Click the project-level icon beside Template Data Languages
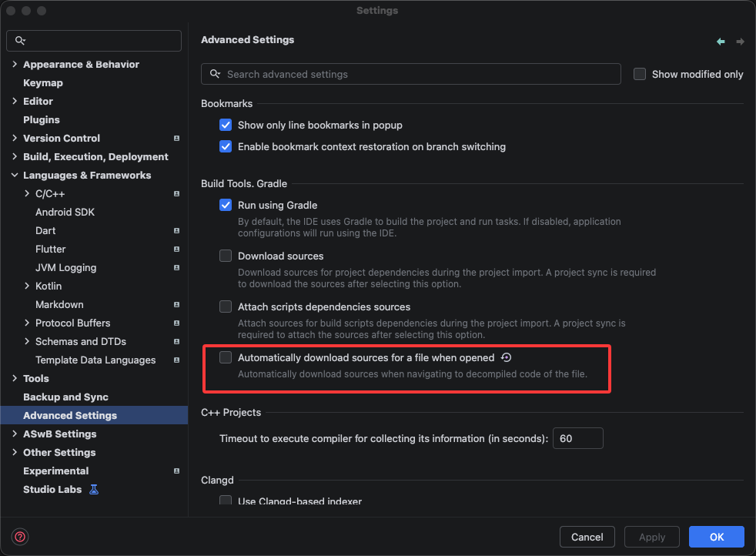756x556 pixels. (x=176, y=360)
